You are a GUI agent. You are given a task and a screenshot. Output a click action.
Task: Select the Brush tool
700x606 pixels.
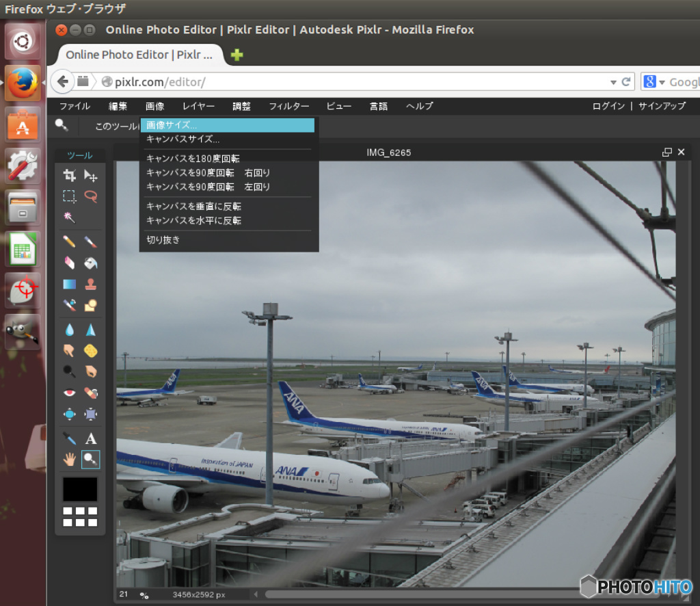coord(91,241)
